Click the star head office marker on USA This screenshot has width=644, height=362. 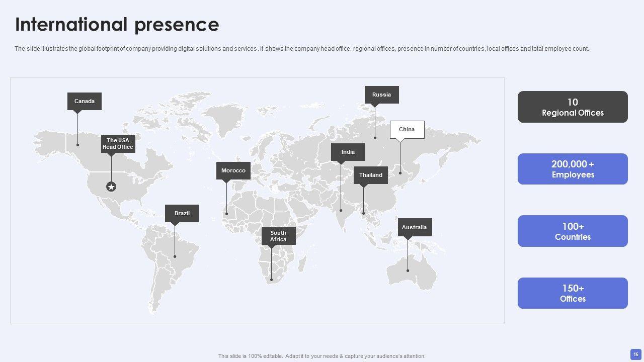(111, 187)
